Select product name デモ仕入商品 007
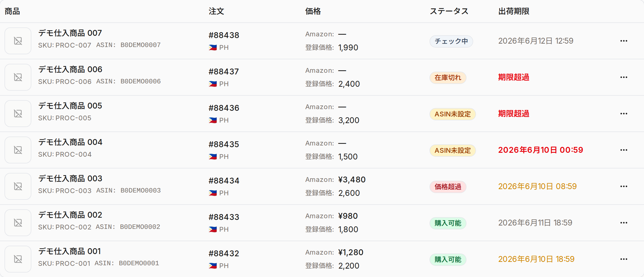This screenshot has height=277, width=644. 70,33
